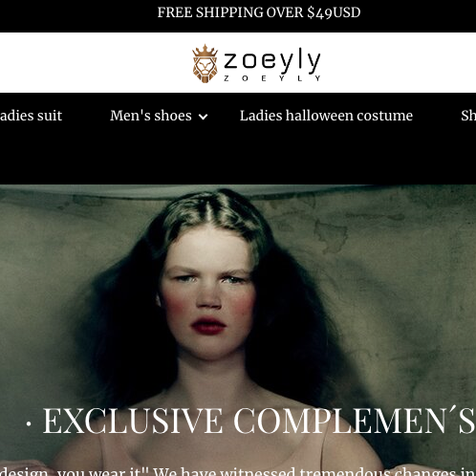Click the $49USD amount in the announcement bar
The height and width of the screenshot is (476, 476).
pyautogui.click(x=334, y=12)
